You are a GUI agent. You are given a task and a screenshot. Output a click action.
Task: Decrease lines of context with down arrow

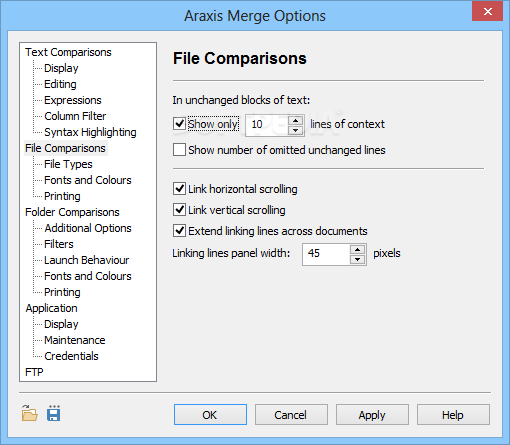[x=295, y=130]
